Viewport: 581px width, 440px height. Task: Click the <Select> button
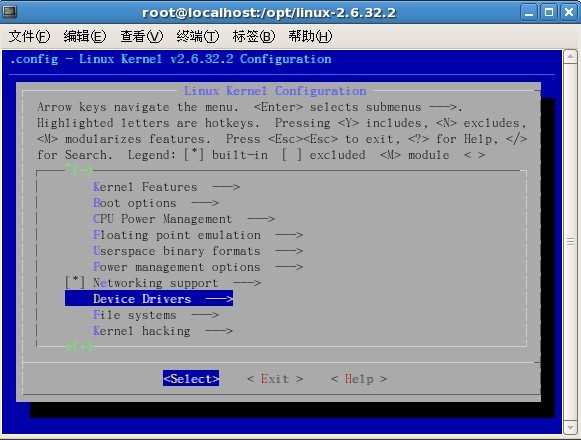coord(191,378)
